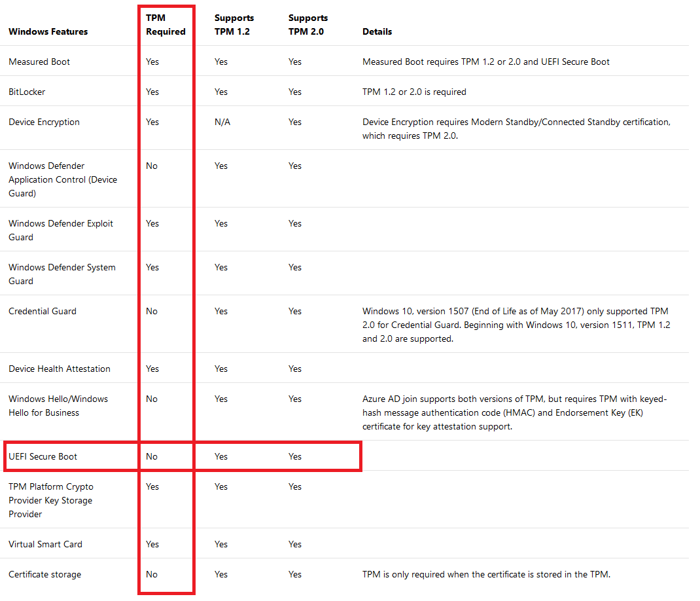700x601 pixels.
Task: Click the 'TPM Required' column header
Action: [x=166, y=25]
